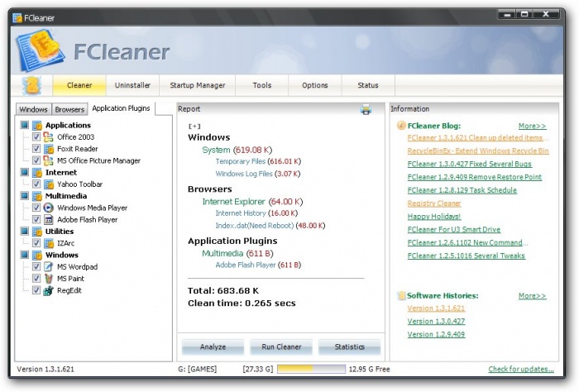Disable the Windows Media Player checkbox
Viewport: 579px width, 392px height.
pos(36,208)
